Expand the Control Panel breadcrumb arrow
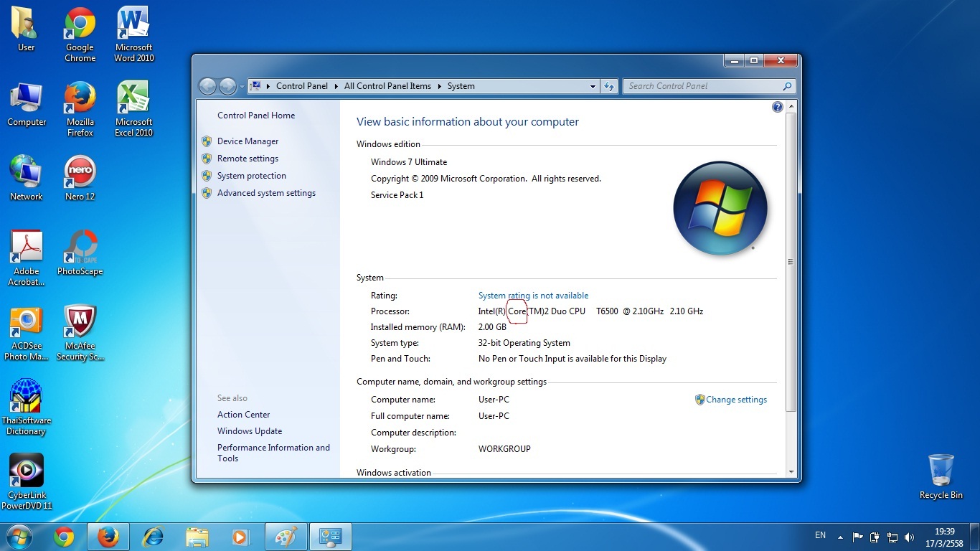980x551 pixels. [x=335, y=86]
